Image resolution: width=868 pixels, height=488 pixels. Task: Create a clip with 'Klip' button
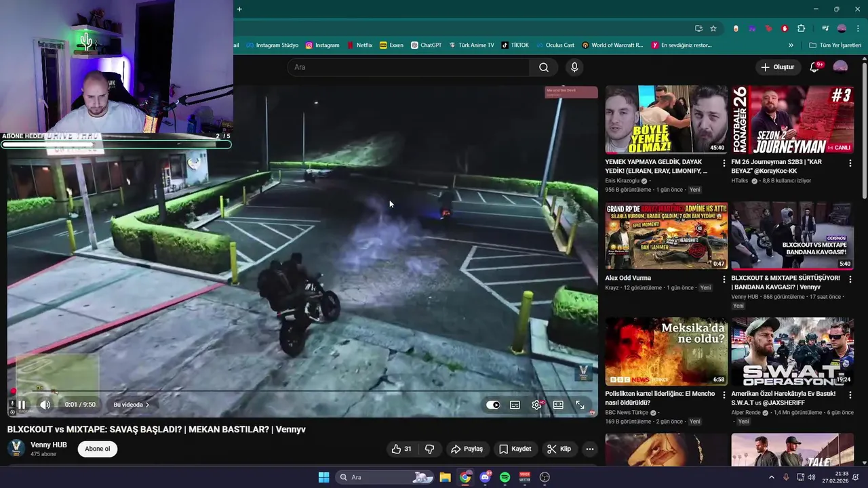coord(559,449)
